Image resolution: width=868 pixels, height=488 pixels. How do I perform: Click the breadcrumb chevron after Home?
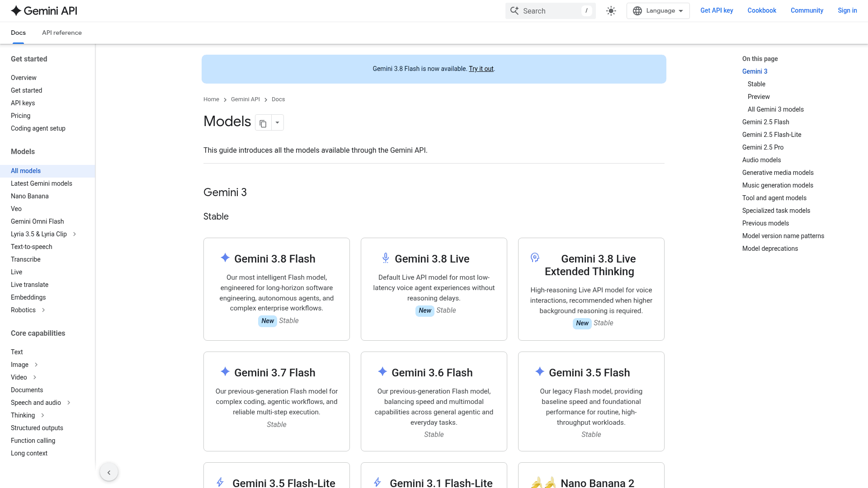click(x=225, y=100)
